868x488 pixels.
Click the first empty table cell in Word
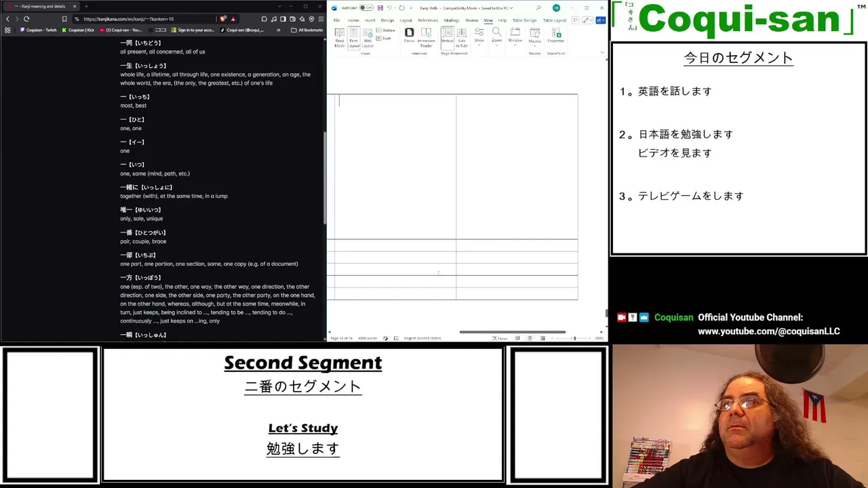coord(395,167)
